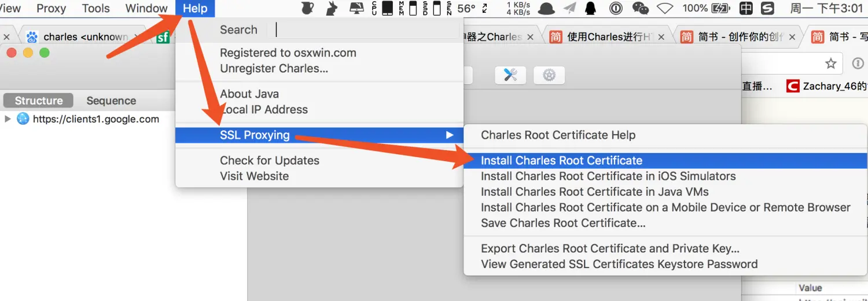Open the Proxy menu

point(51,8)
